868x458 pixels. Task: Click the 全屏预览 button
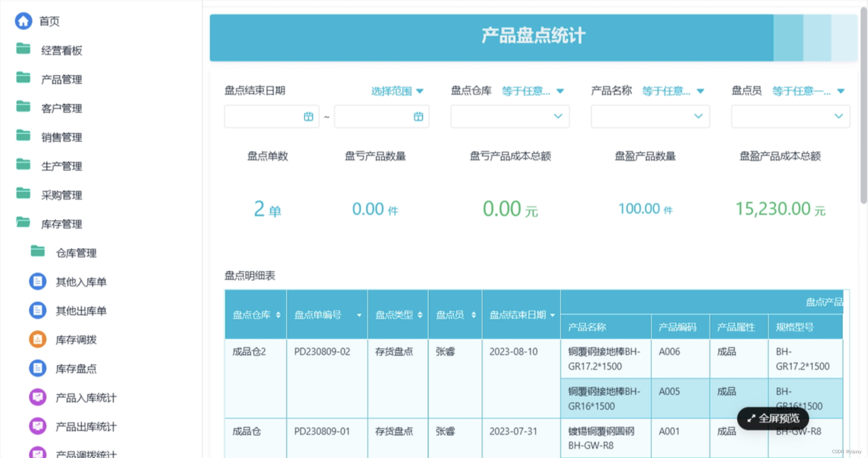(773, 418)
